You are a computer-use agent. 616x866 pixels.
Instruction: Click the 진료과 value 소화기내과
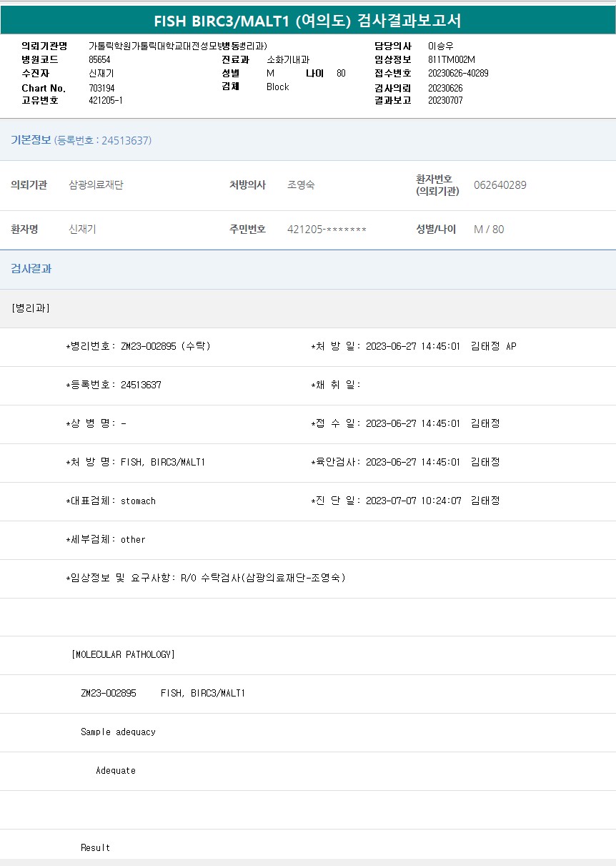click(287, 59)
